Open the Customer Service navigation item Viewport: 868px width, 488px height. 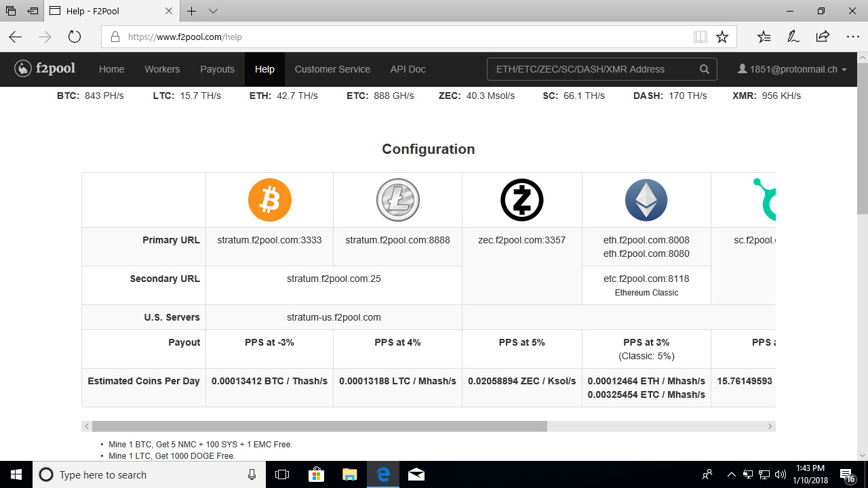[x=332, y=69]
